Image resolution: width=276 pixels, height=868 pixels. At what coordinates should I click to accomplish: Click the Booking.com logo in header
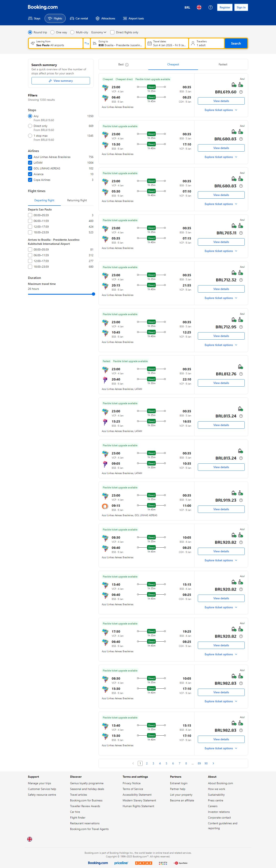[x=43, y=7]
